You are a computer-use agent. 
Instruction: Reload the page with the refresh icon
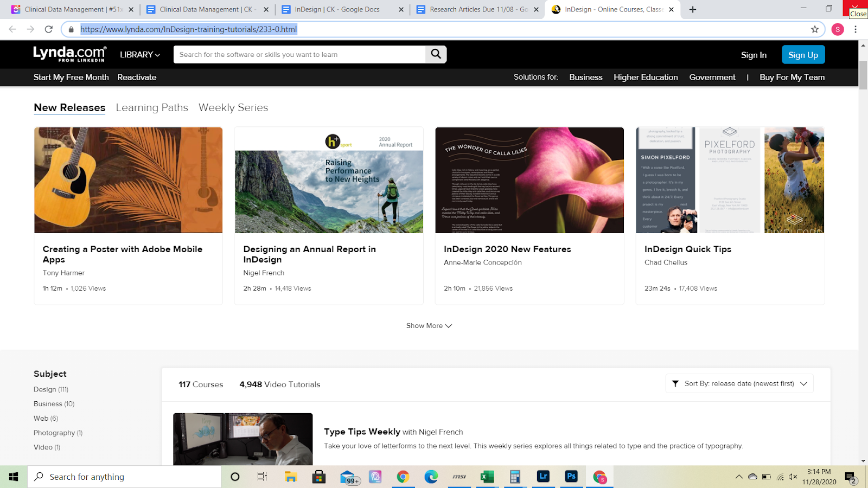point(49,29)
